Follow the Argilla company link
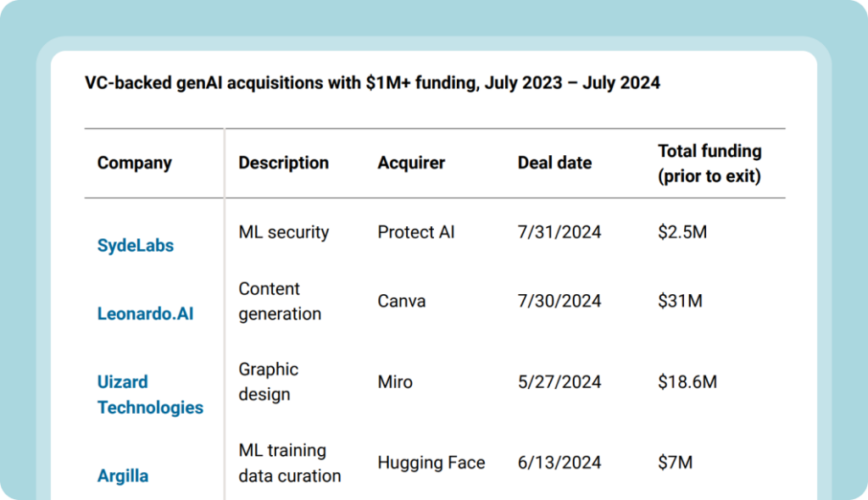 click(123, 475)
